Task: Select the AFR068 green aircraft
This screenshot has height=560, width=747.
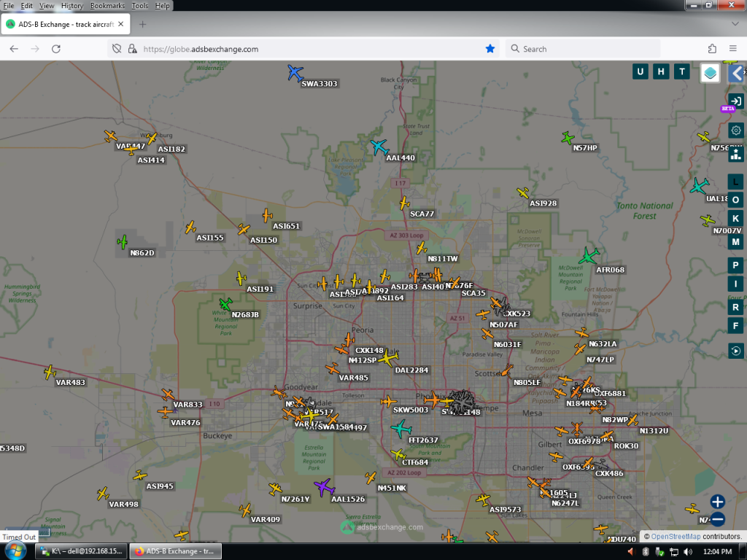Action: (x=589, y=256)
